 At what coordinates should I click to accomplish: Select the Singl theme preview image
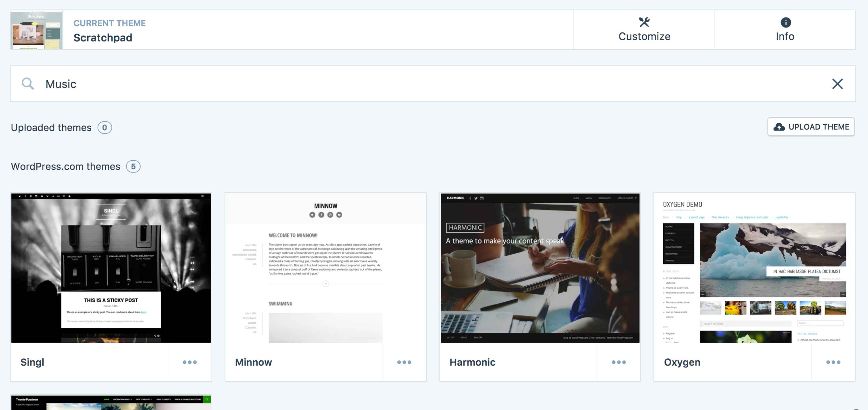(111, 268)
